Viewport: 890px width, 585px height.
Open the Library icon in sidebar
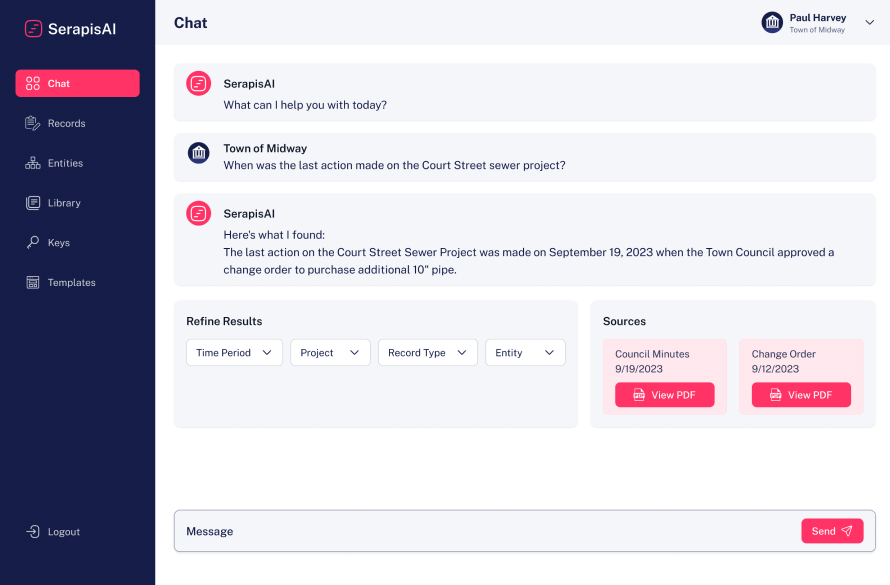click(33, 203)
